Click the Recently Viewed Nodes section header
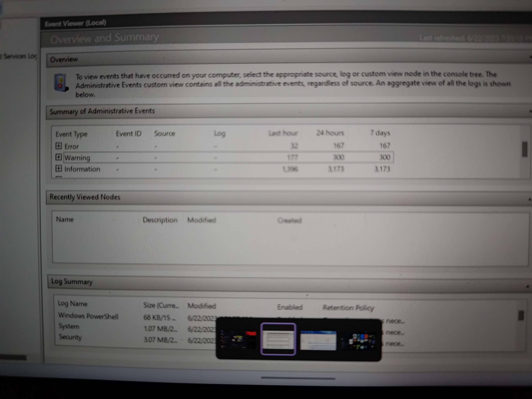Viewport: 532px width, 399px height. pos(85,197)
